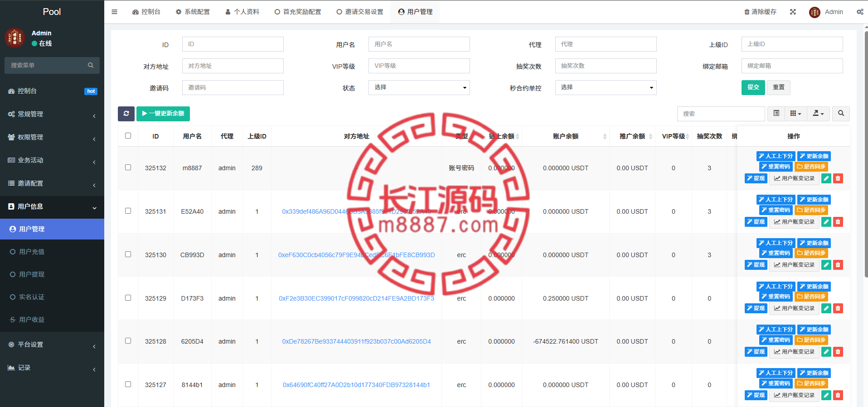Click green edit pencil for user CB993D
The image size is (868, 407).
(826, 265)
